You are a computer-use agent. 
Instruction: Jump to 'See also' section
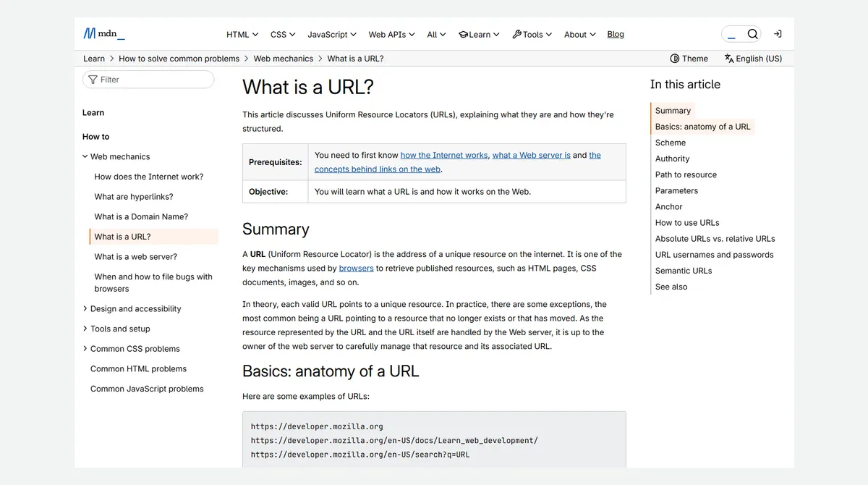[x=671, y=287]
